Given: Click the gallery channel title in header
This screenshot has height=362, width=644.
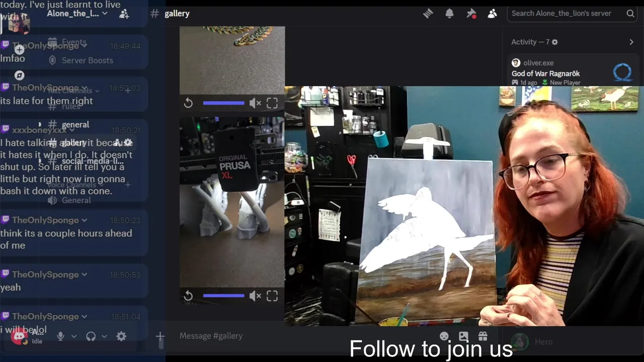Looking at the screenshot, I should pos(177,14).
